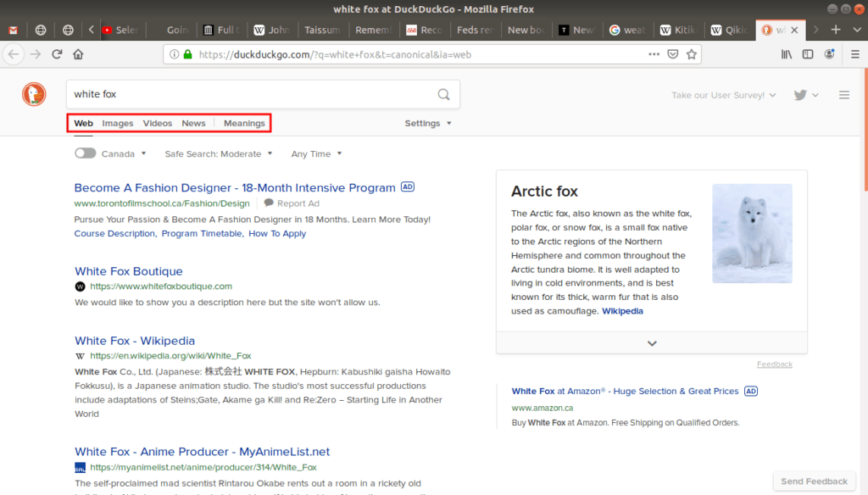Open Firefox home page
This screenshot has height=495, width=868.
pos(78,54)
